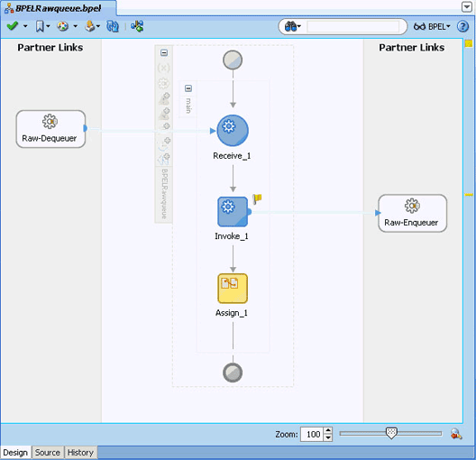Click the yellow flag on Invoke_1
The width and height of the screenshot is (476, 460).
[x=257, y=198]
